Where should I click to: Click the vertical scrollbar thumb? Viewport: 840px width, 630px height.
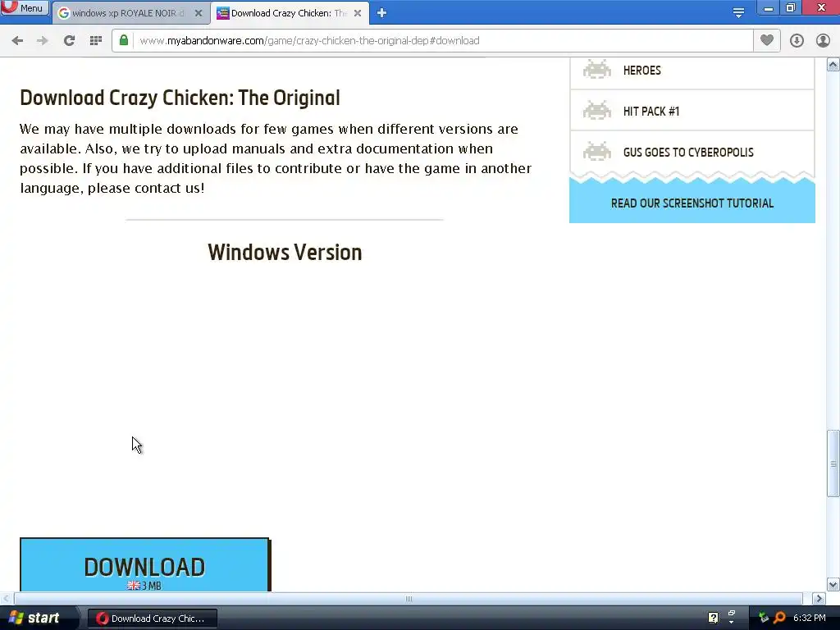833,463
